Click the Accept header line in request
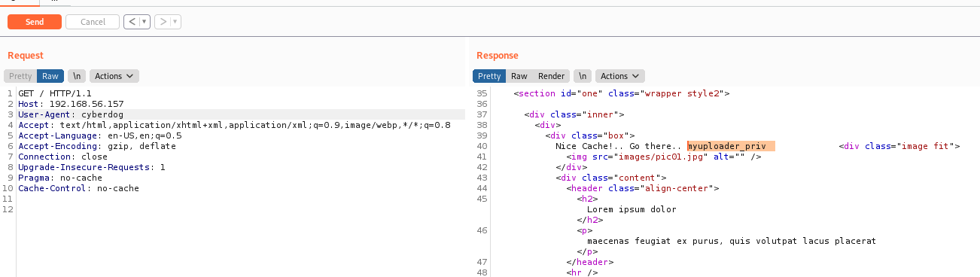 click(x=234, y=125)
